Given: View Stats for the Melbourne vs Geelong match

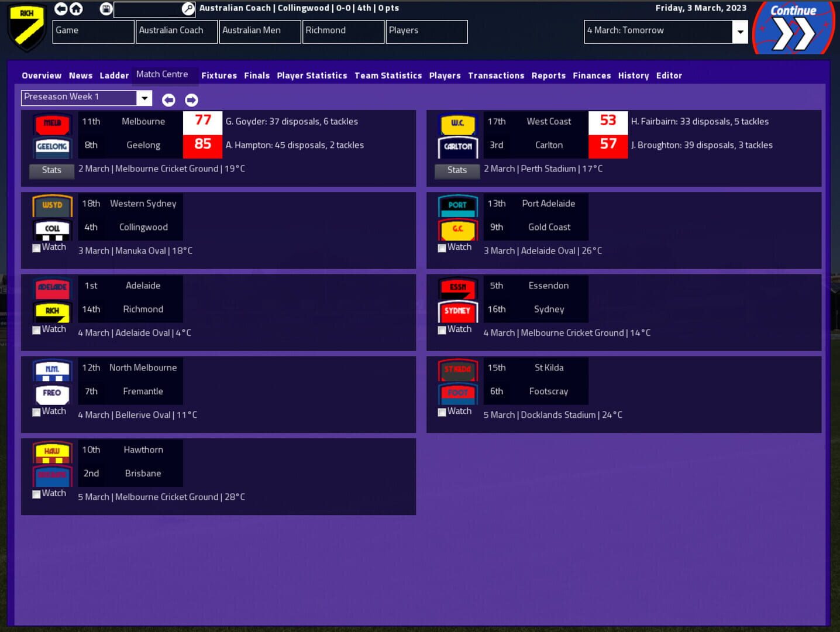Looking at the screenshot, I should pos(51,171).
